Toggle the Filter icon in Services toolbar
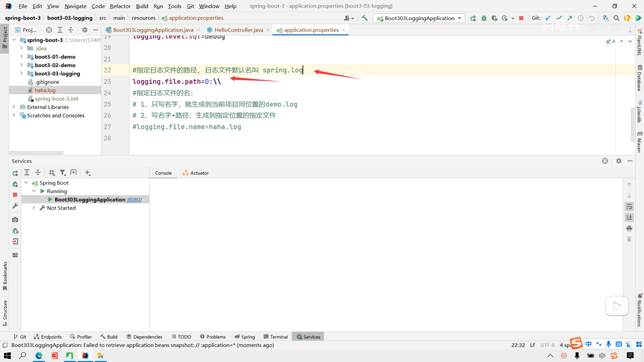644x362 pixels. pos(62,173)
